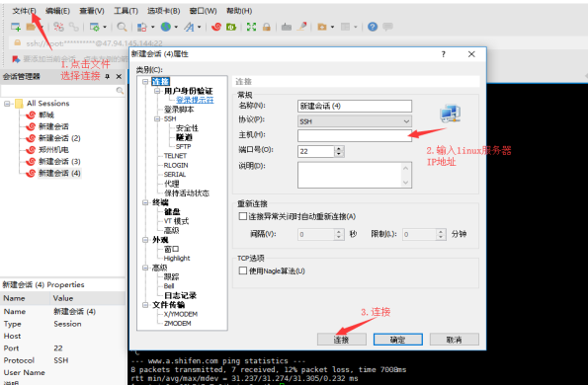This screenshot has height=385, width=588.
Task: Click the 连接 button in dialog
Action: pos(342,340)
